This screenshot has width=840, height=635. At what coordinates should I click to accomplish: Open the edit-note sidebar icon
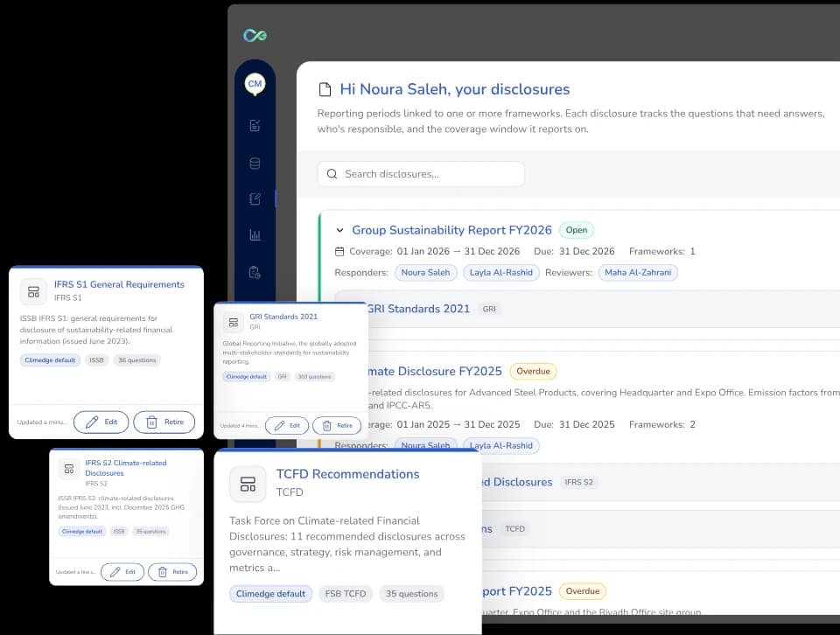tap(255, 199)
